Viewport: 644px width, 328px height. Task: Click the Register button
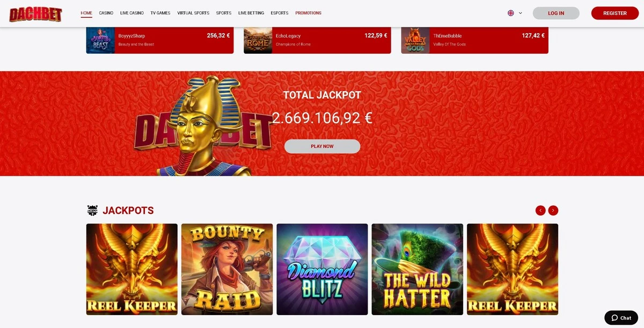615,13
